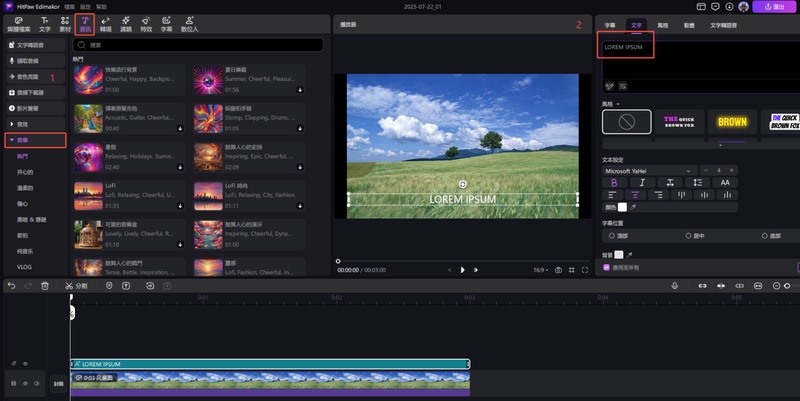
Task: Click the purple Export button
Action: (775, 7)
